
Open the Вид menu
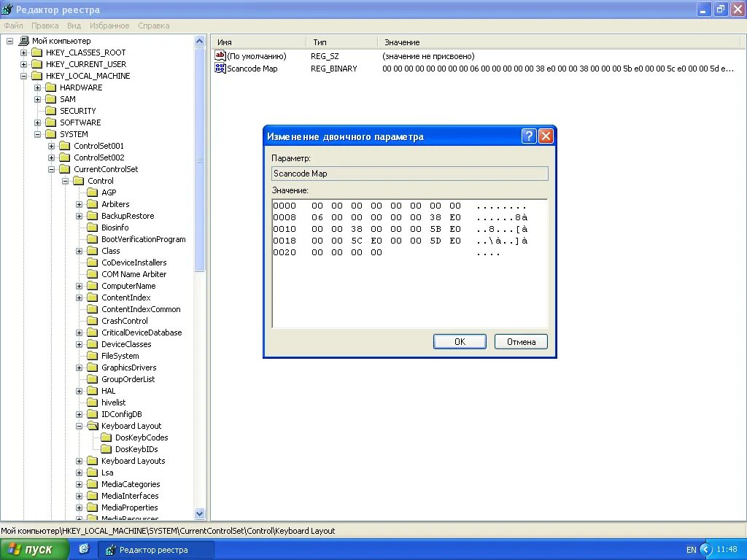click(74, 26)
